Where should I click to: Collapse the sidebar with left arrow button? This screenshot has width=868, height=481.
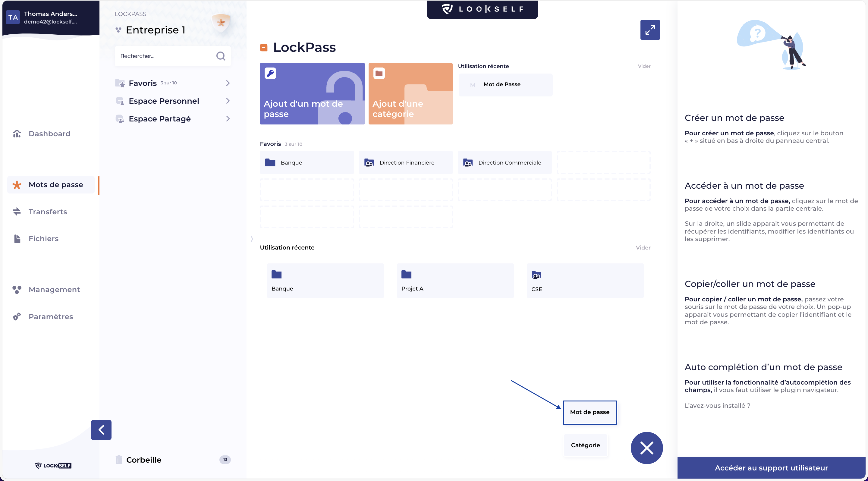[x=101, y=429]
